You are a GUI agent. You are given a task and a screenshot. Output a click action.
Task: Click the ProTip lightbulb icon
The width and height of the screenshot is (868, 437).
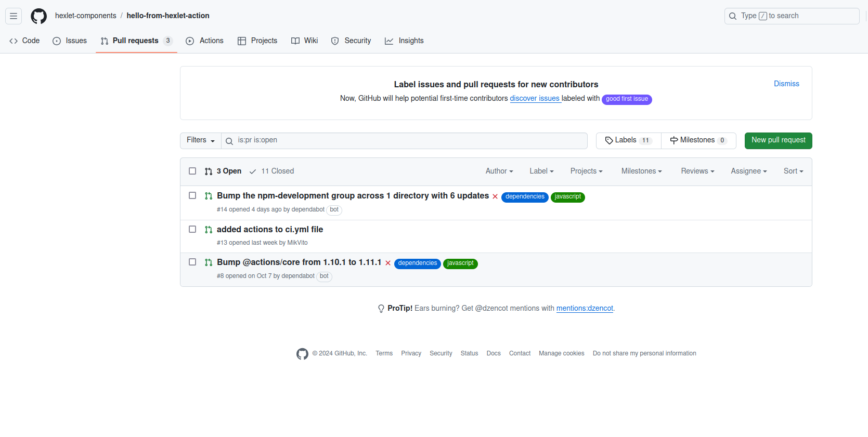click(381, 309)
